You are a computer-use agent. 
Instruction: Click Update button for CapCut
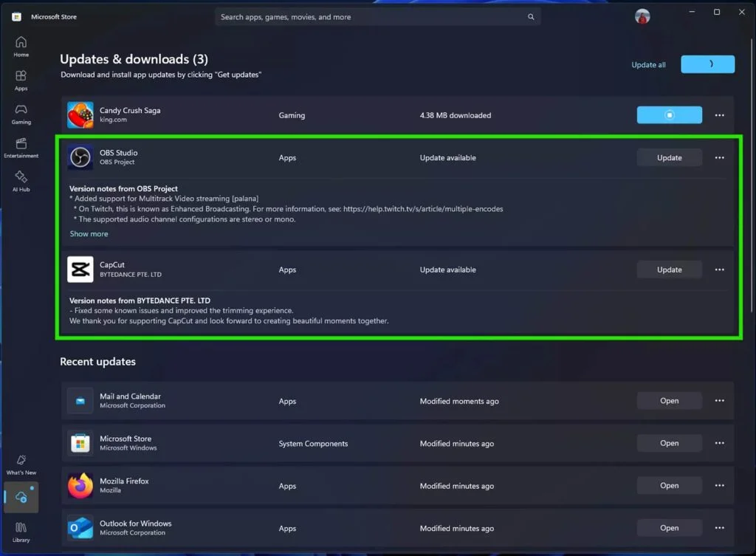669,270
